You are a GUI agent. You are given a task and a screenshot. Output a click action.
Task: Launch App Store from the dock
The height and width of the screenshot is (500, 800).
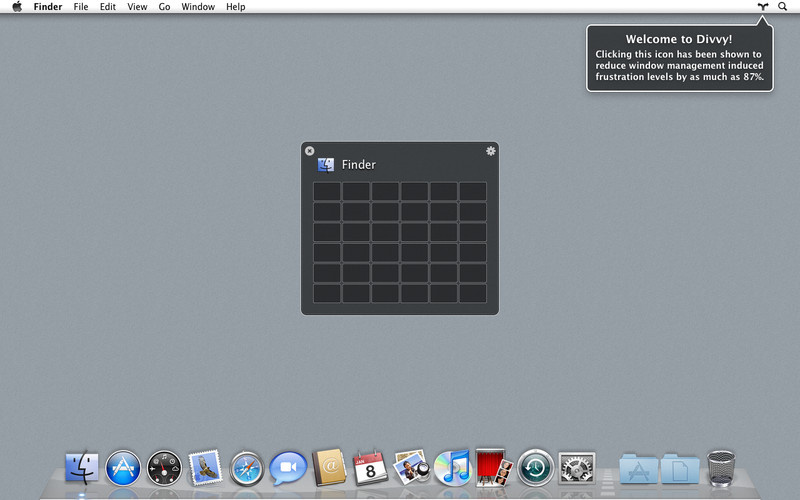tap(123, 467)
